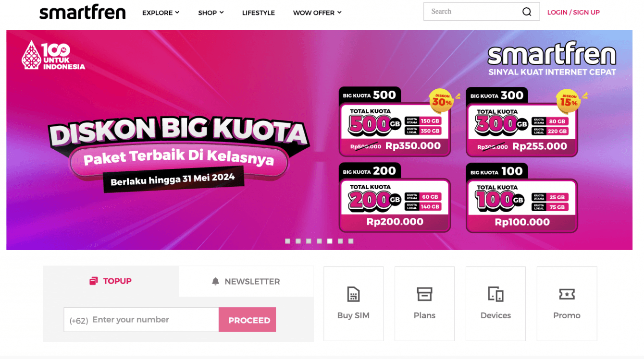Expand the SHOP dropdown menu

point(211,13)
